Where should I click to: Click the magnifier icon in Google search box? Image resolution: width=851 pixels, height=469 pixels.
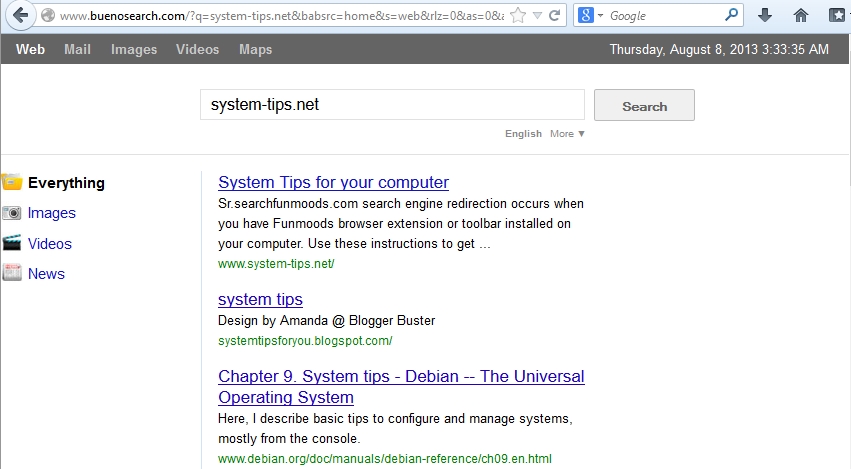(731, 15)
